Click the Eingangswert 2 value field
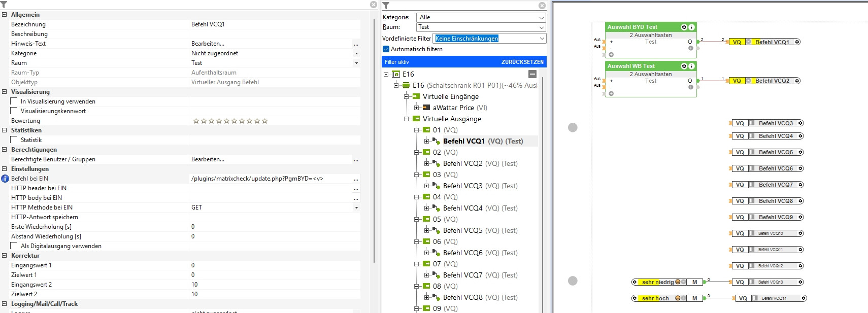The width and height of the screenshot is (868, 313). [275, 285]
